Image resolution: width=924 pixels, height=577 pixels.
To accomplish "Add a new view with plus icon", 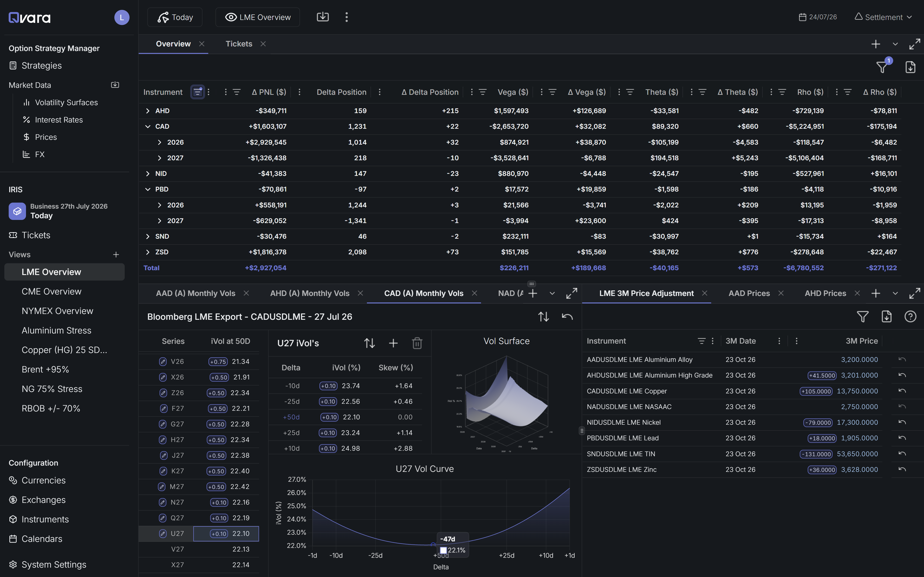I will tap(116, 255).
